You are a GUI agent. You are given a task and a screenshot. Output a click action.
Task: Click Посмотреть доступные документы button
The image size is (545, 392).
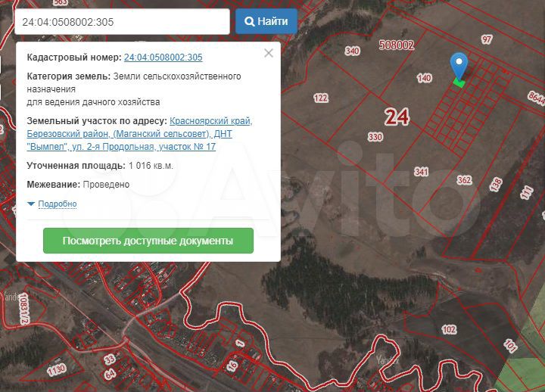pos(148,241)
